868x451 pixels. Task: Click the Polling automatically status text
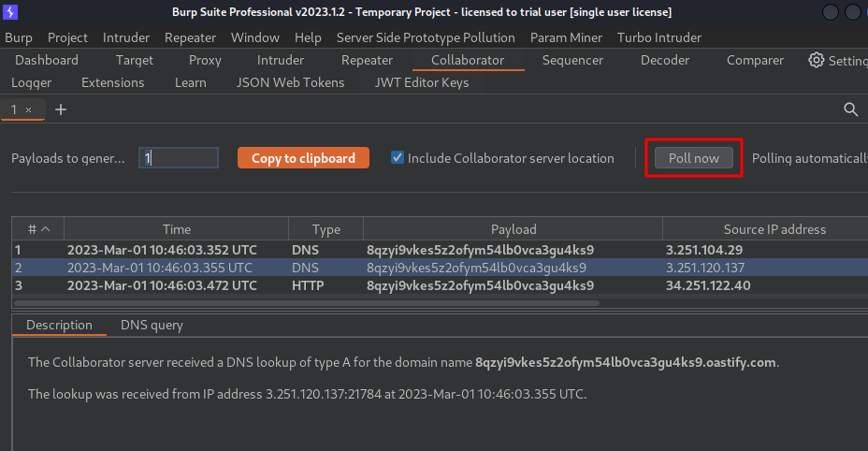(x=809, y=158)
